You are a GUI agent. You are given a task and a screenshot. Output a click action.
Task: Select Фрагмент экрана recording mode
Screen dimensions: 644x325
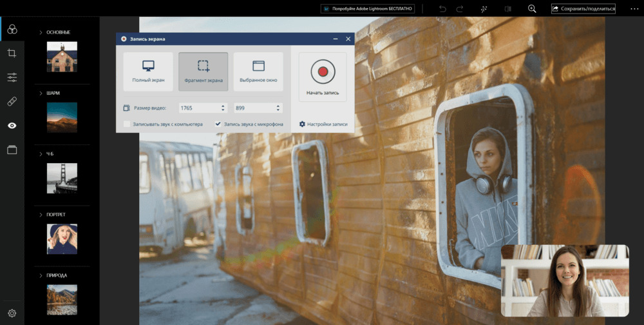(204, 72)
